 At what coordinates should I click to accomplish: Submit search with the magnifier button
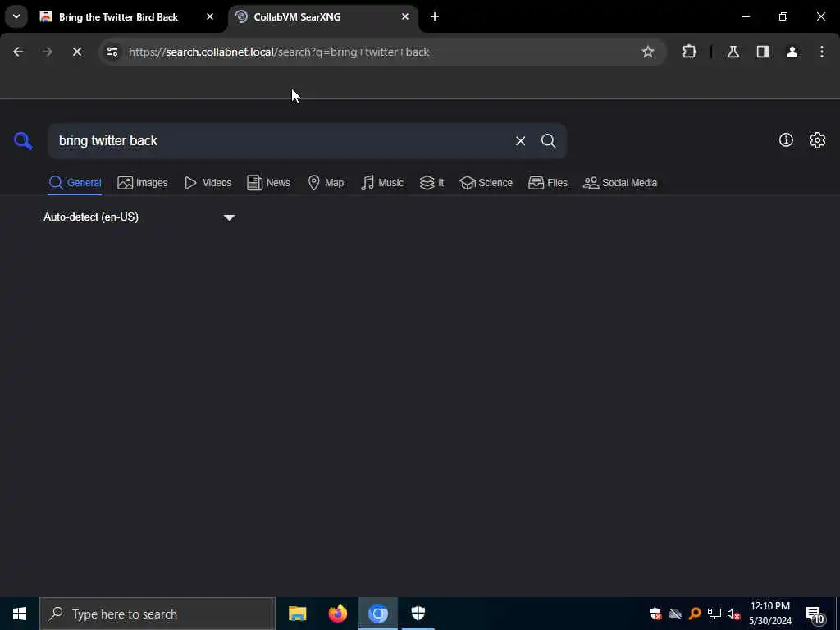pos(548,141)
